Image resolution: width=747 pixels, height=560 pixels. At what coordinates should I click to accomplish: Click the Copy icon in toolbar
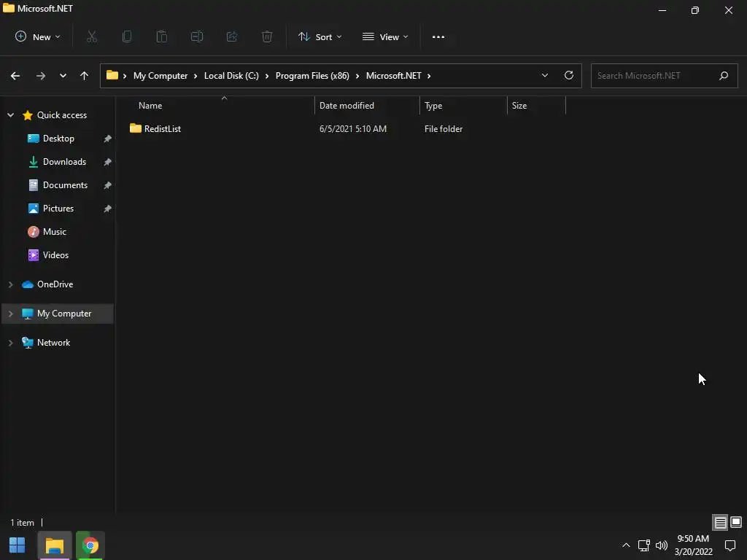(x=127, y=36)
